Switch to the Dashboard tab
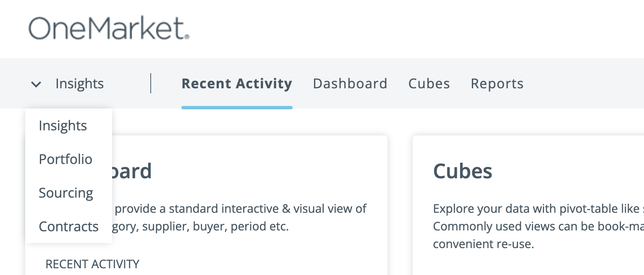The width and height of the screenshot is (644, 275). point(350,83)
